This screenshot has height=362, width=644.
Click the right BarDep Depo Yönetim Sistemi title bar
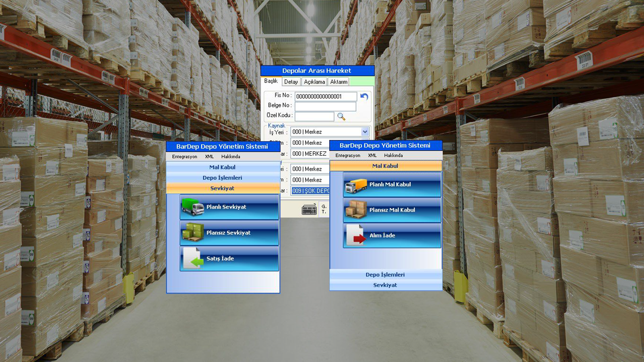[x=386, y=145]
